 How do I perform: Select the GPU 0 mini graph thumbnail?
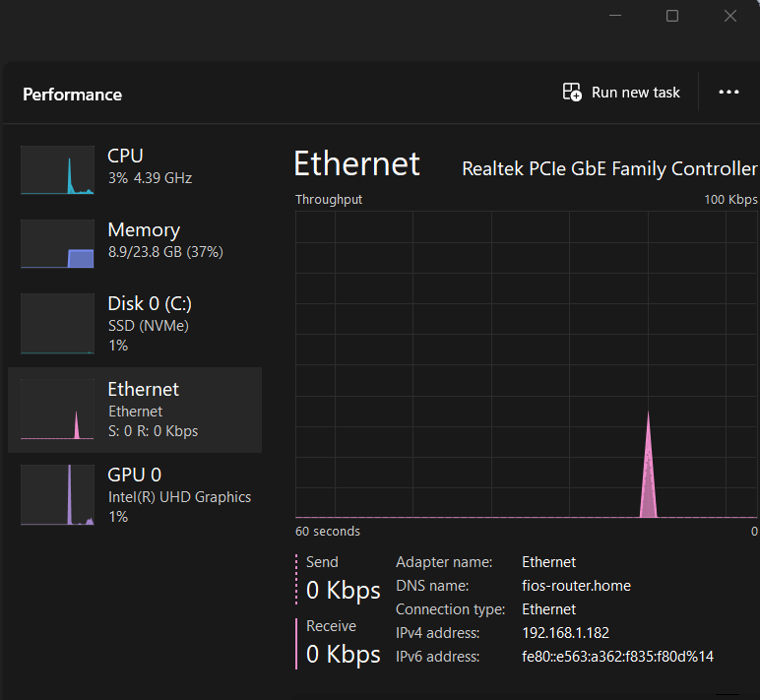(57, 495)
